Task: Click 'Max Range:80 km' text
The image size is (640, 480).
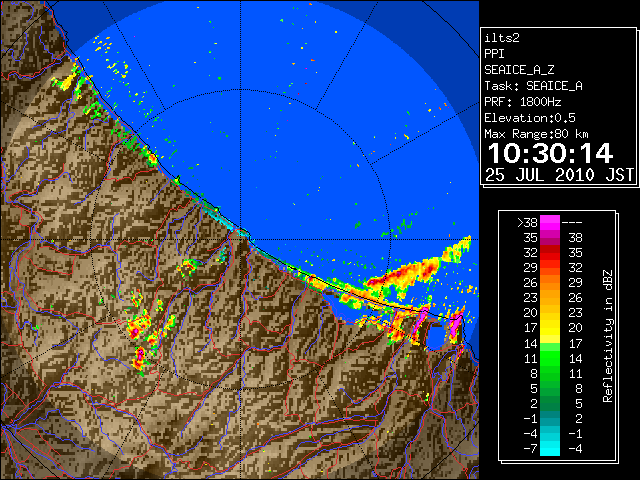Action: 536,134
